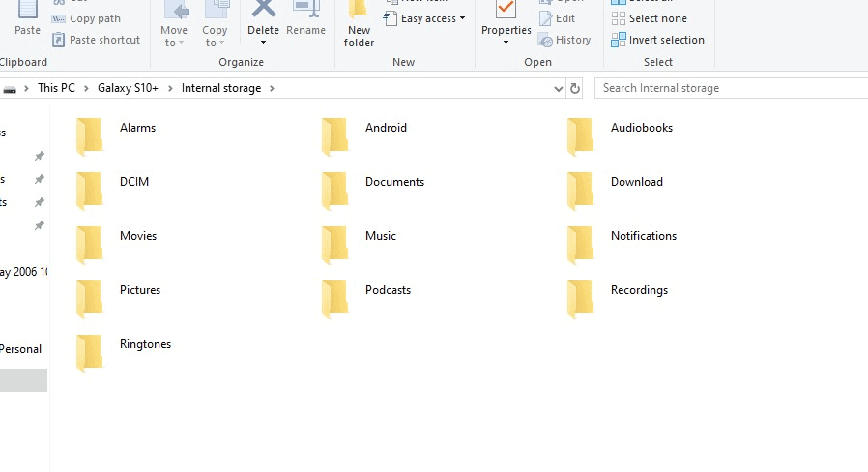Click This PC in address bar
The height and width of the screenshot is (472, 868).
point(56,88)
